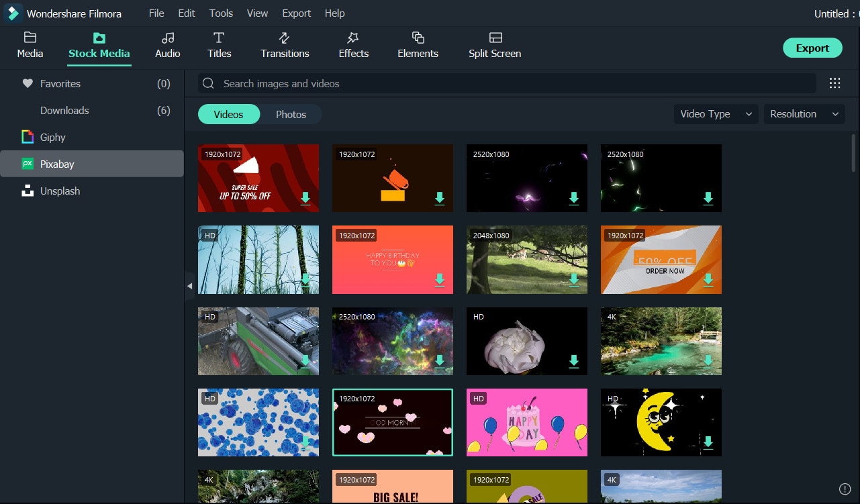Click the Unsplash logo icon
This screenshot has width=860, height=504.
coord(28,191)
